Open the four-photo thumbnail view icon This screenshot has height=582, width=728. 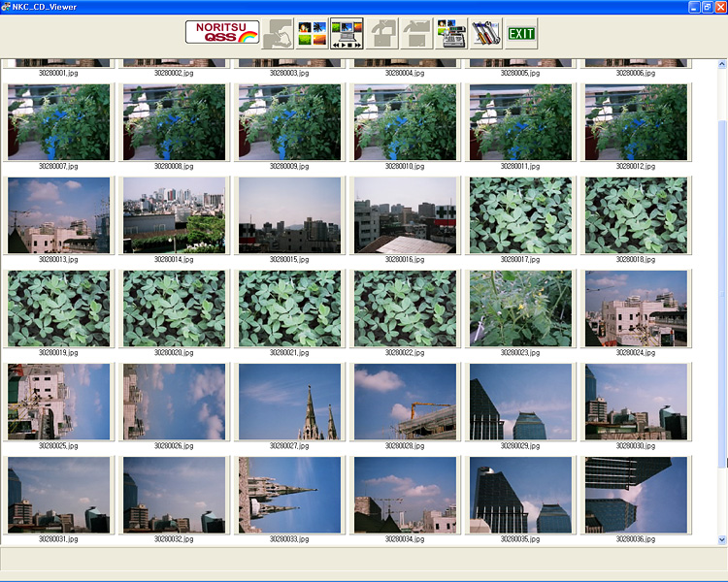point(312,33)
